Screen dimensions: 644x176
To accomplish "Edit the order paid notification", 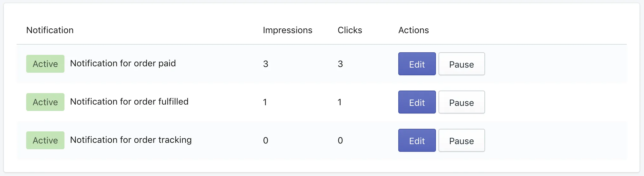I will pyautogui.click(x=417, y=64).
